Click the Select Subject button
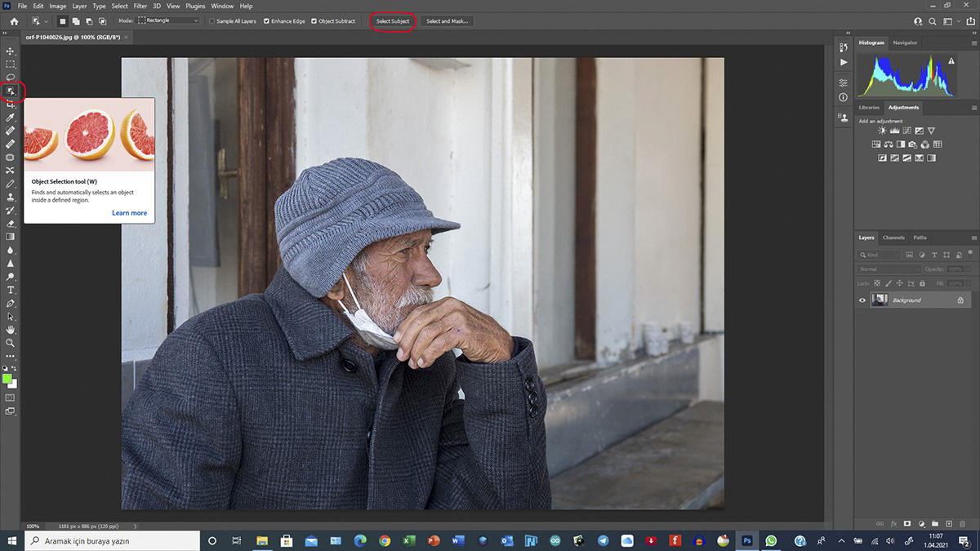The width and height of the screenshot is (980, 551). [x=393, y=21]
